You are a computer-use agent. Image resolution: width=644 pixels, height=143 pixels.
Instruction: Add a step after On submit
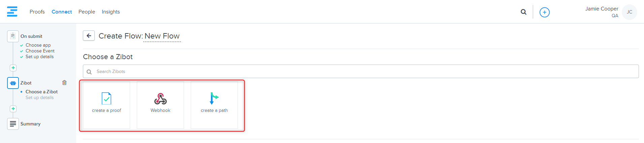point(13,68)
